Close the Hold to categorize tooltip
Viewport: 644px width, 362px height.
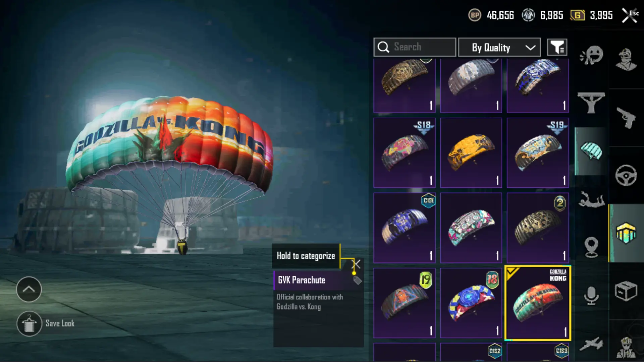click(357, 264)
